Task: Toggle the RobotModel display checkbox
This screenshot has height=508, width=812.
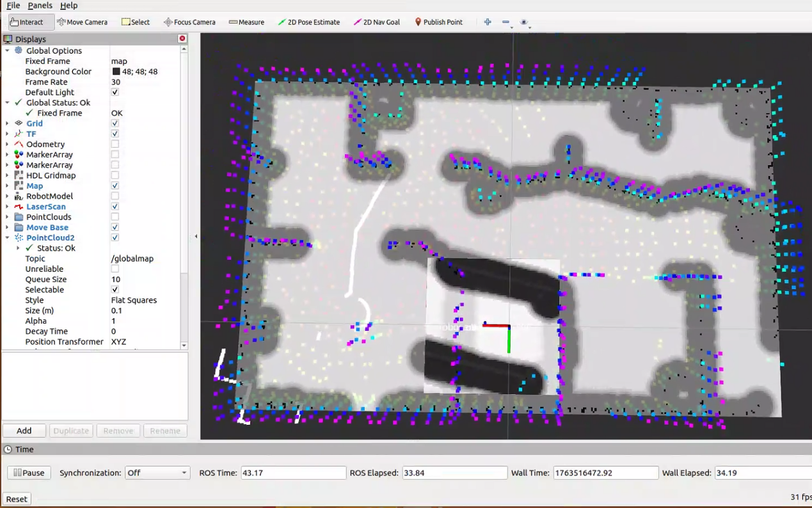Action: tap(115, 196)
